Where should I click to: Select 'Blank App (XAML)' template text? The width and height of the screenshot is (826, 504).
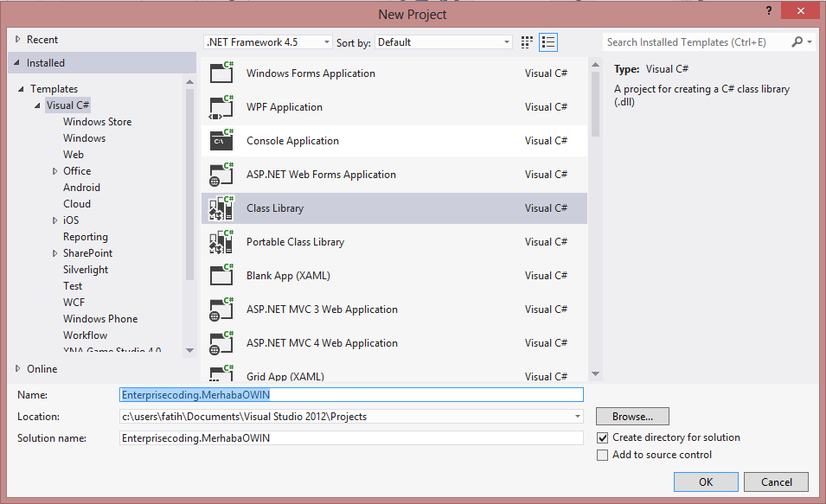click(x=288, y=276)
